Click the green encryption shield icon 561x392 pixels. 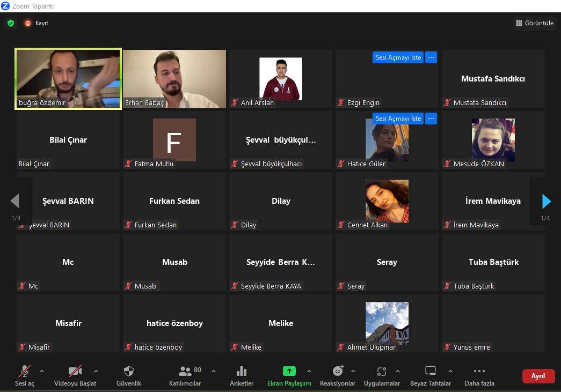pos(11,23)
